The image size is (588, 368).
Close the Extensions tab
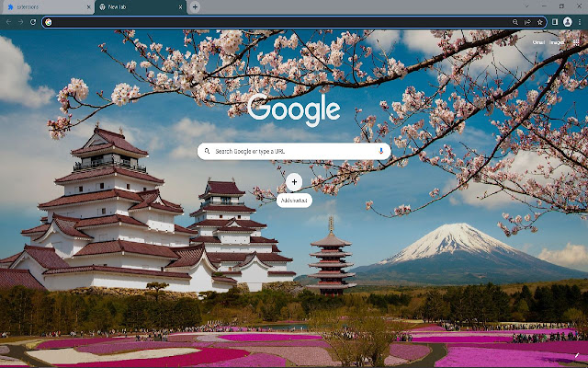point(89,7)
